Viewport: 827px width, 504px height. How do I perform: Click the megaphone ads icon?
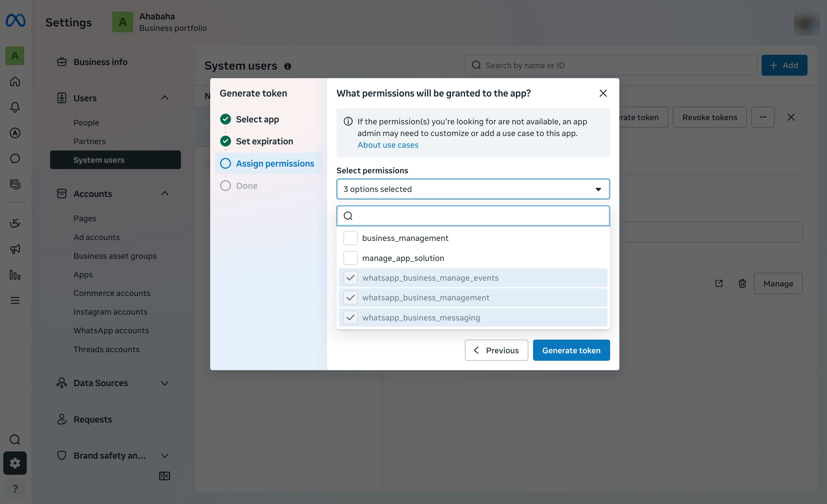(15, 249)
